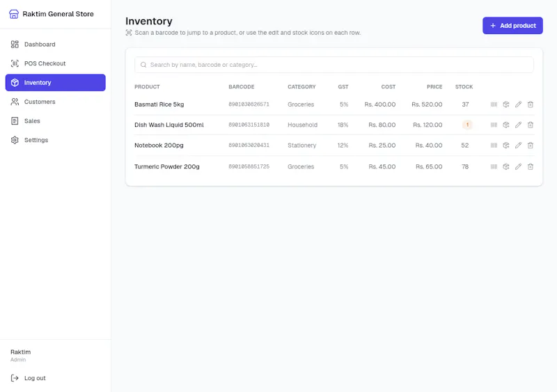Click the stock value 78
The image size is (557, 392).
click(x=465, y=166)
